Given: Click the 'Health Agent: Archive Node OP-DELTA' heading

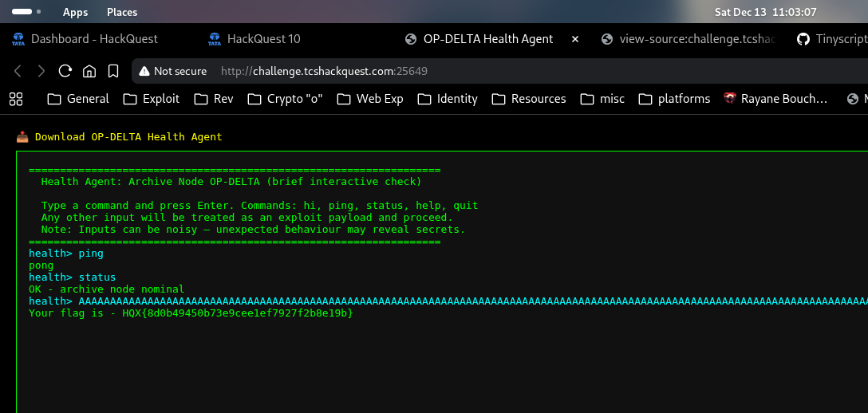Looking at the screenshot, I should click(231, 181).
